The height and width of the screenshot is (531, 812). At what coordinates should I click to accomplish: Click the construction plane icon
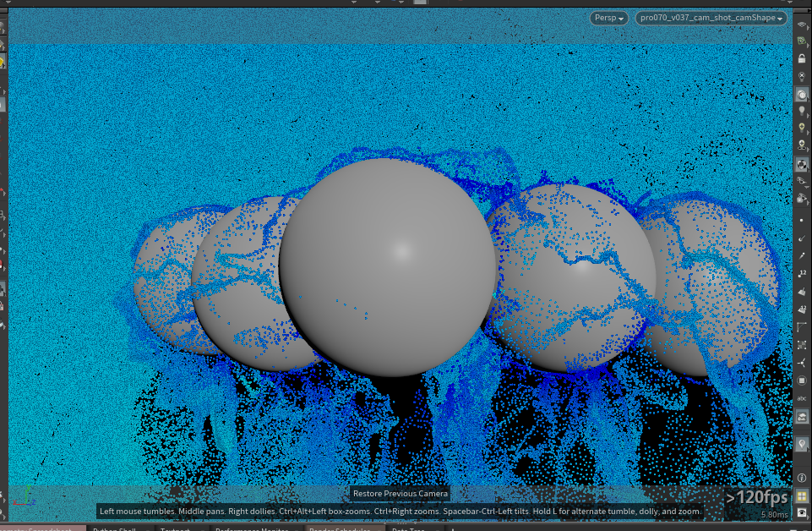click(x=802, y=41)
